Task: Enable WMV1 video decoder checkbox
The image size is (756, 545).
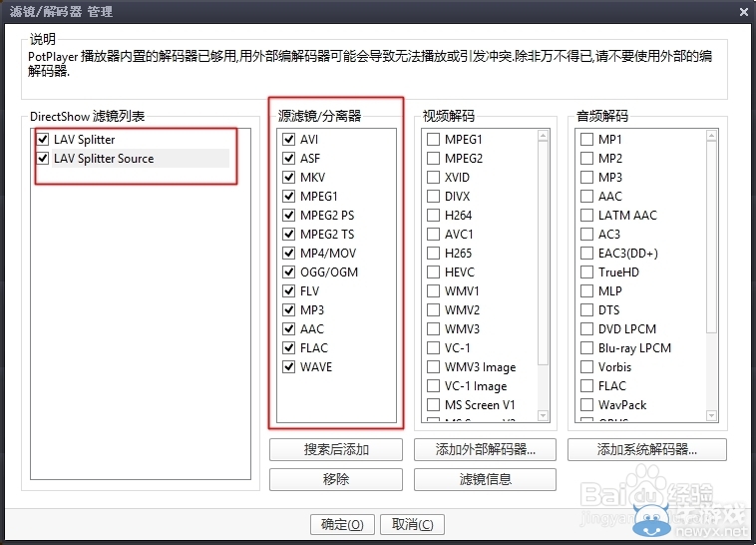Action: coord(434,291)
